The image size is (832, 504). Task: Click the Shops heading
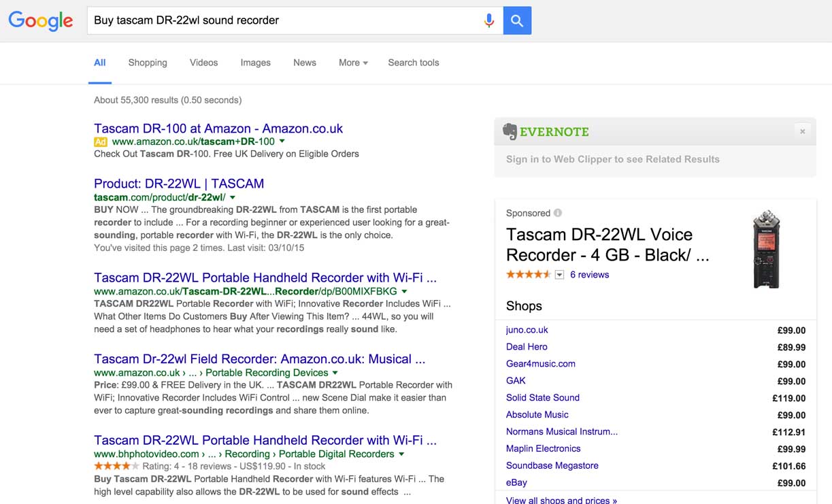pos(524,306)
